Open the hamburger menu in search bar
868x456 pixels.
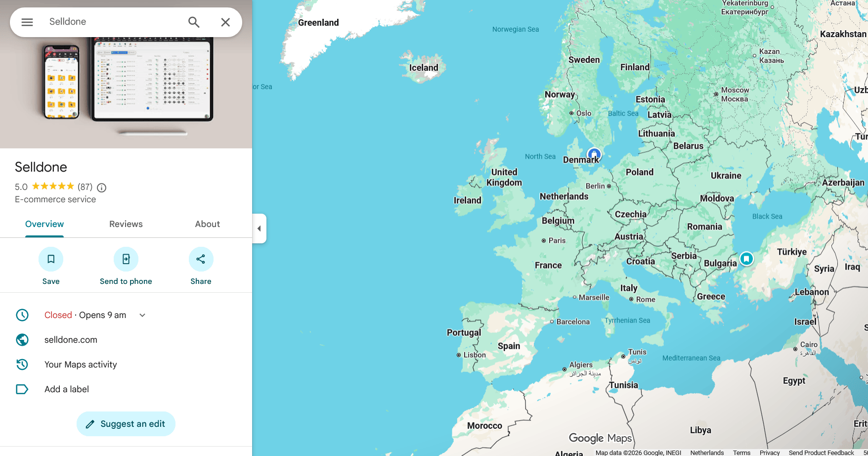tap(27, 22)
